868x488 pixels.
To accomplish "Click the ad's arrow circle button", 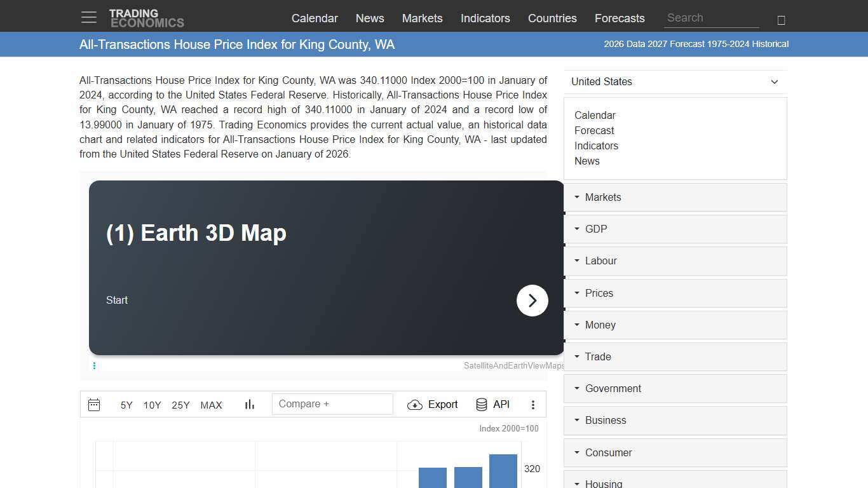I will (x=532, y=301).
